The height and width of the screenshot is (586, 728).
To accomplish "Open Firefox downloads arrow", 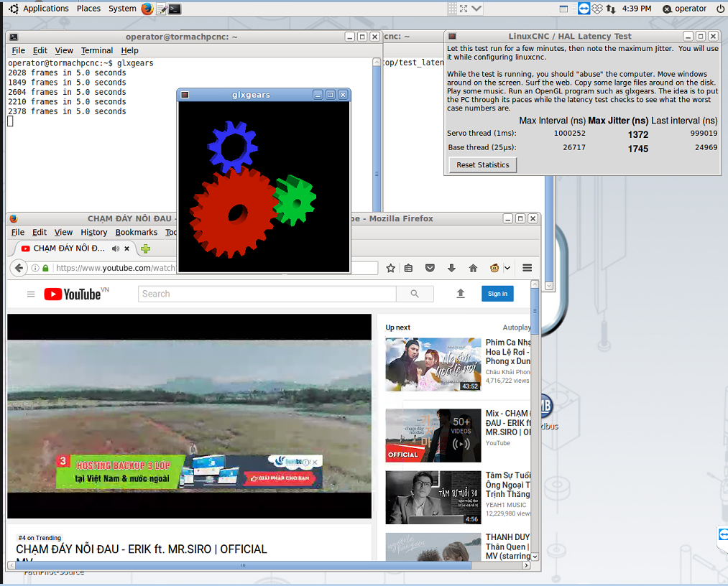I will coord(451,268).
